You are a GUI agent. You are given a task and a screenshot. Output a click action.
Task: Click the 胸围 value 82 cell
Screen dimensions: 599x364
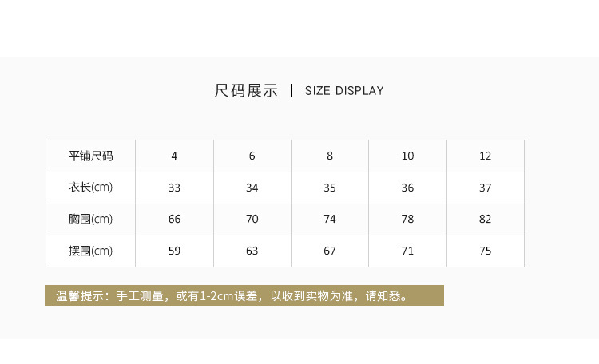pos(486,220)
